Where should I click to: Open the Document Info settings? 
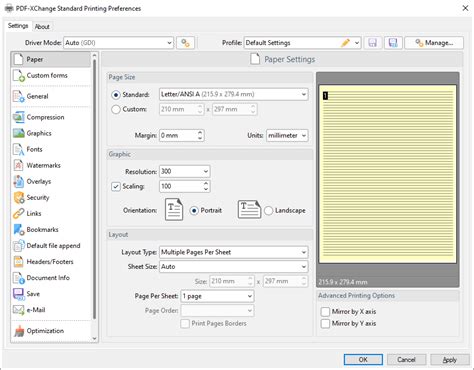pyautogui.click(x=51, y=278)
